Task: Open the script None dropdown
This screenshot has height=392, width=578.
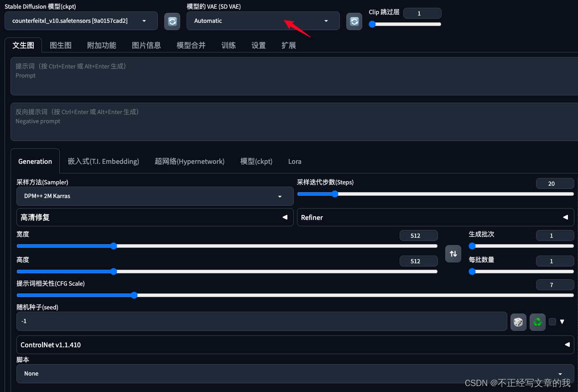Action: 295,374
